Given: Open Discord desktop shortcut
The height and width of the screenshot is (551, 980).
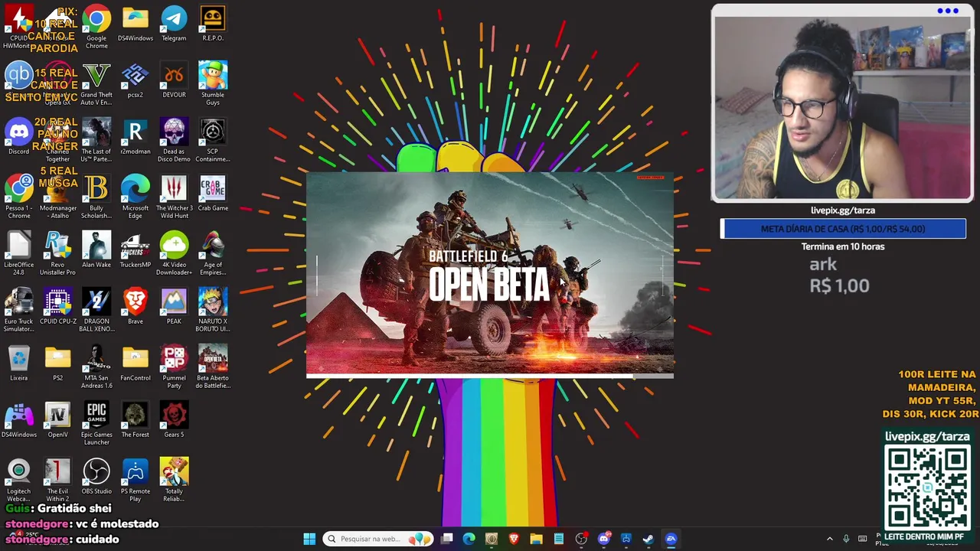Looking at the screenshot, I should pyautogui.click(x=19, y=137).
